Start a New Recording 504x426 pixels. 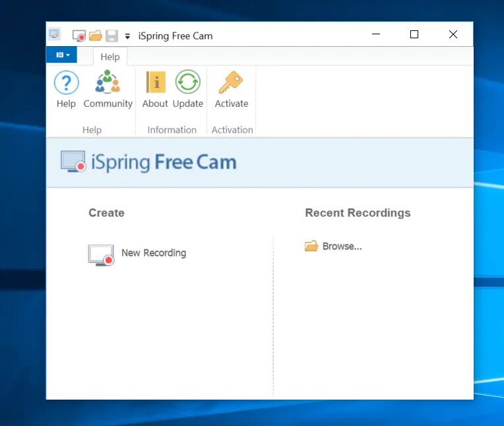pos(137,255)
